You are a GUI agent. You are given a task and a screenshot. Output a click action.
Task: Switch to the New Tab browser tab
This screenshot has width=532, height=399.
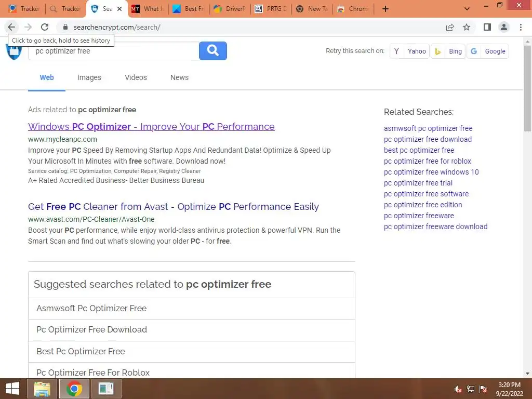point(312,9)
